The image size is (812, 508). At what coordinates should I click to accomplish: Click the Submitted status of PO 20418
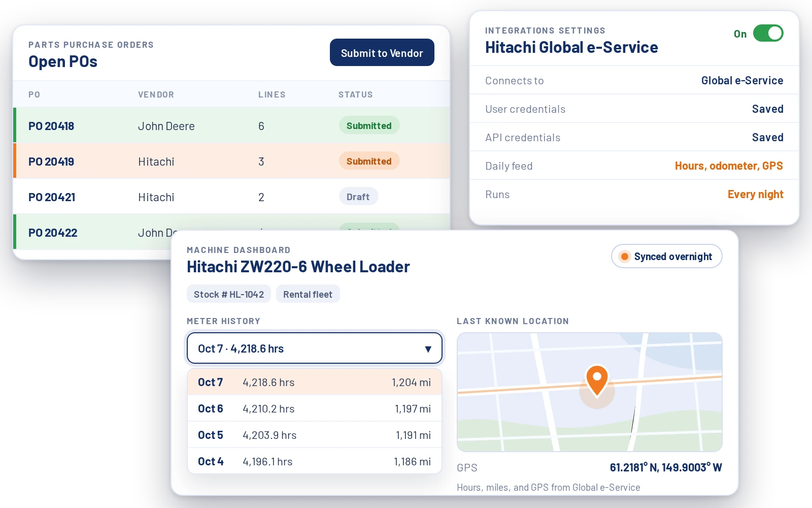point(369,125)
